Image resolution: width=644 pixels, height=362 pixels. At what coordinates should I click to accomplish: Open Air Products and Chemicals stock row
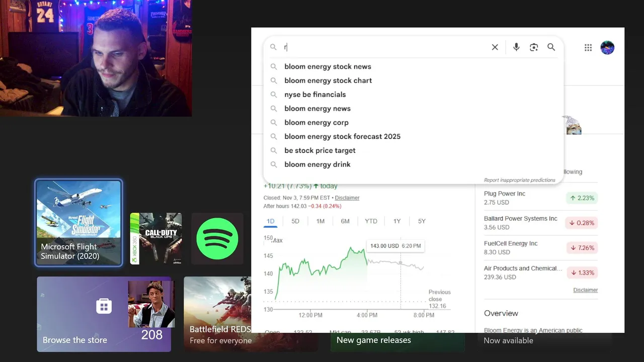coord(541,273)
